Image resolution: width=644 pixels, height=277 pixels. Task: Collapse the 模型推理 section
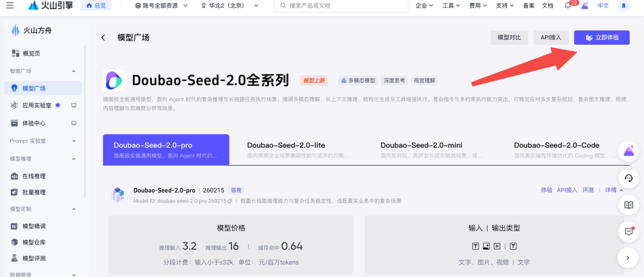pyautogui.click(x=74, y=159)
